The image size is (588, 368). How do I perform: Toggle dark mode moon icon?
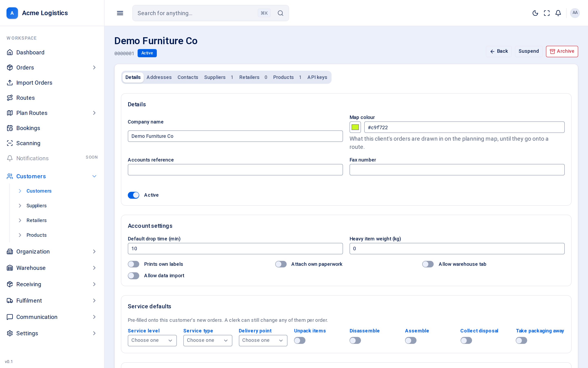(535, 13)
